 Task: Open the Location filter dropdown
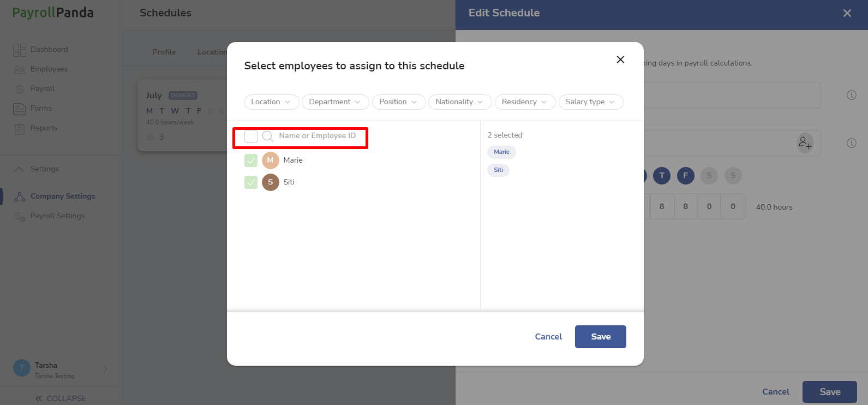coord(272,102)
